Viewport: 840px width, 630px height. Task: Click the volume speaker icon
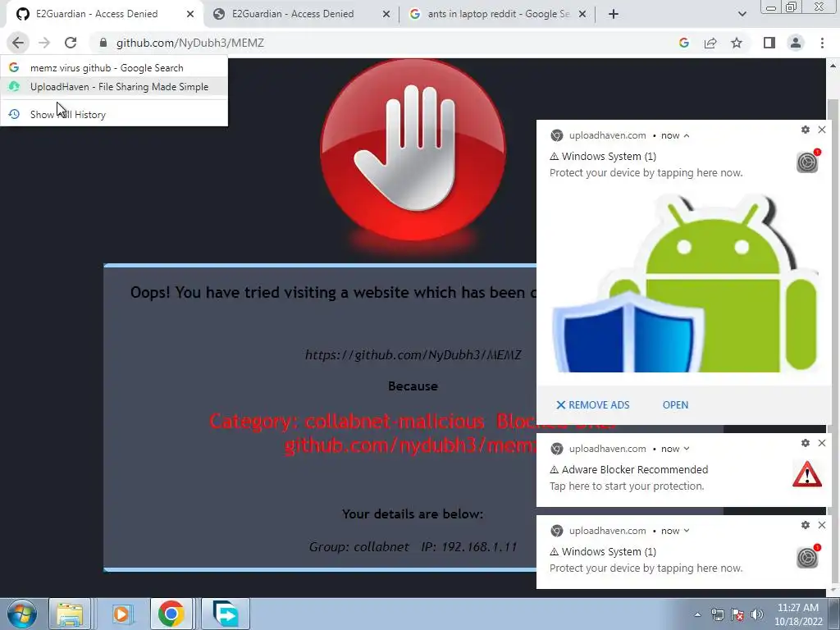pos(757,614)
